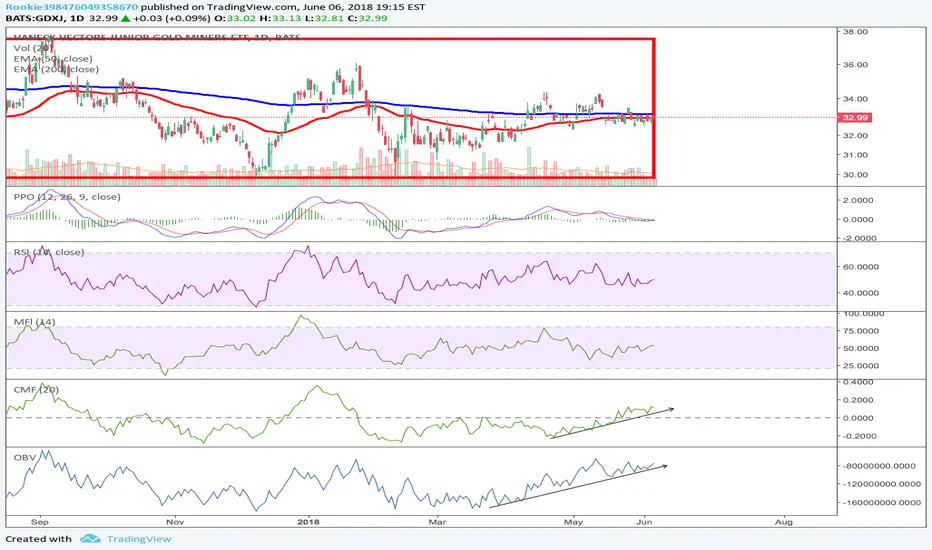Click the 60.0000 RSI axis label

click(x=861, y=267)
